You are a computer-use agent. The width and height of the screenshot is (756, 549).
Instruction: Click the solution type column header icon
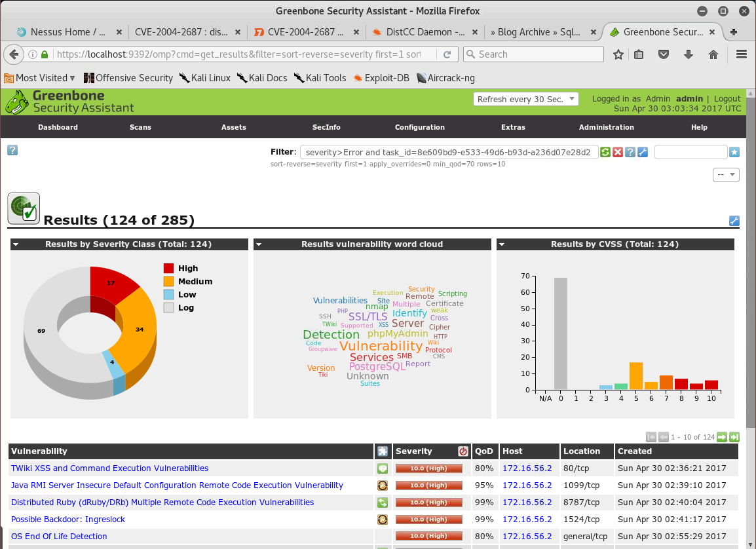coord(383,451)
